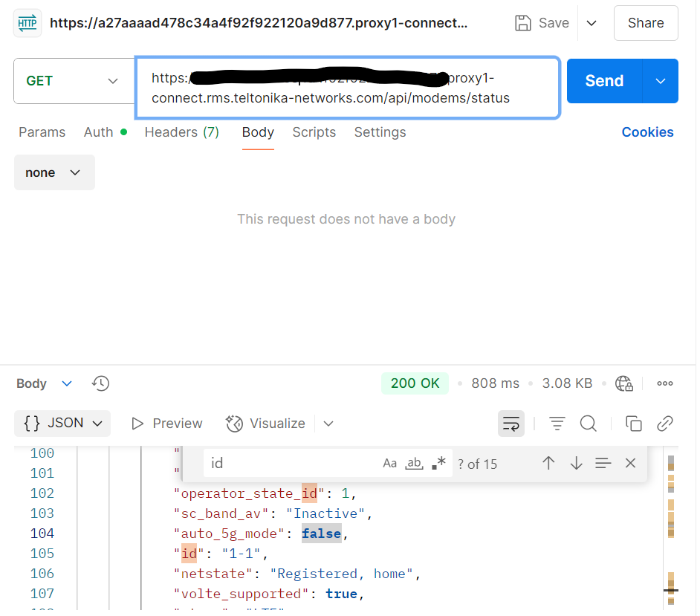
Task: Click inside the request URL field
Action: 347,88
